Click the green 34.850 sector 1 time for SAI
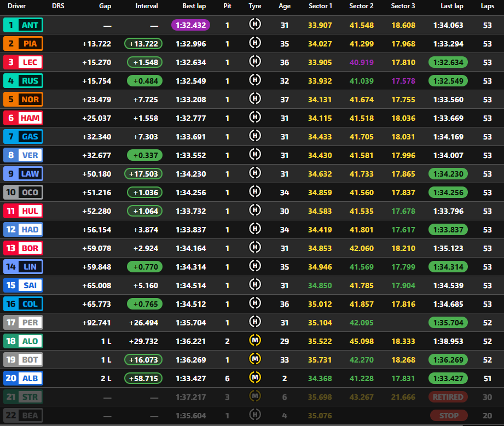504x426 pixels. [x=320, y=285]
